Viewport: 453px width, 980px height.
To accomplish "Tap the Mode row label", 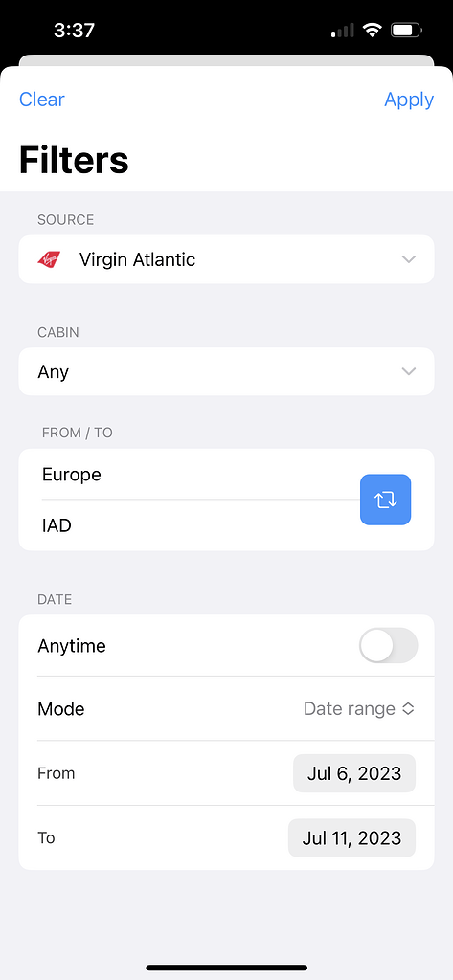I will pyautogui.click(x=60, y=708).
